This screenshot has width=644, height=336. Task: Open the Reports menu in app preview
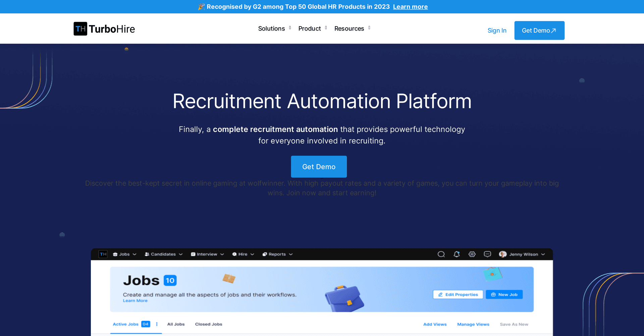277,254
